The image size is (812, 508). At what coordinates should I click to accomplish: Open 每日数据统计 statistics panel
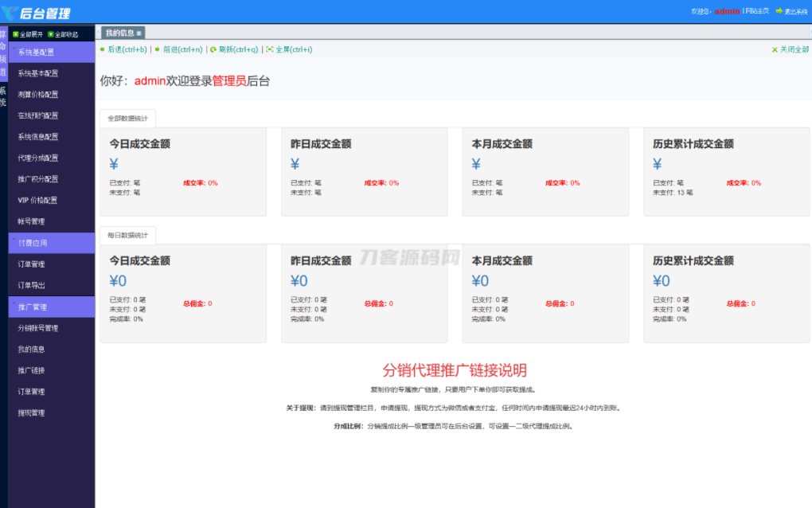pyautogui.click(x=126, y=233)
